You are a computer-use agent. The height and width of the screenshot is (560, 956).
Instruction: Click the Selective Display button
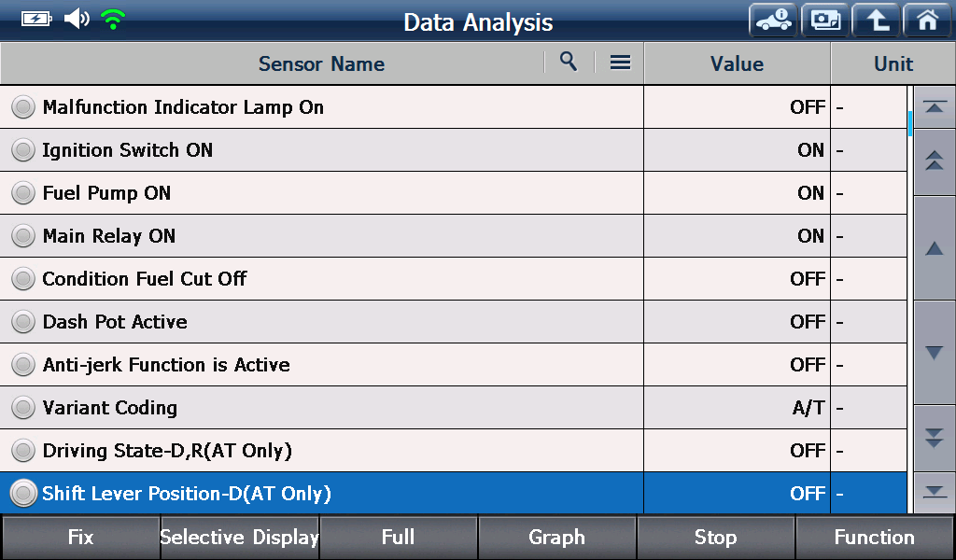click(240, 538)
